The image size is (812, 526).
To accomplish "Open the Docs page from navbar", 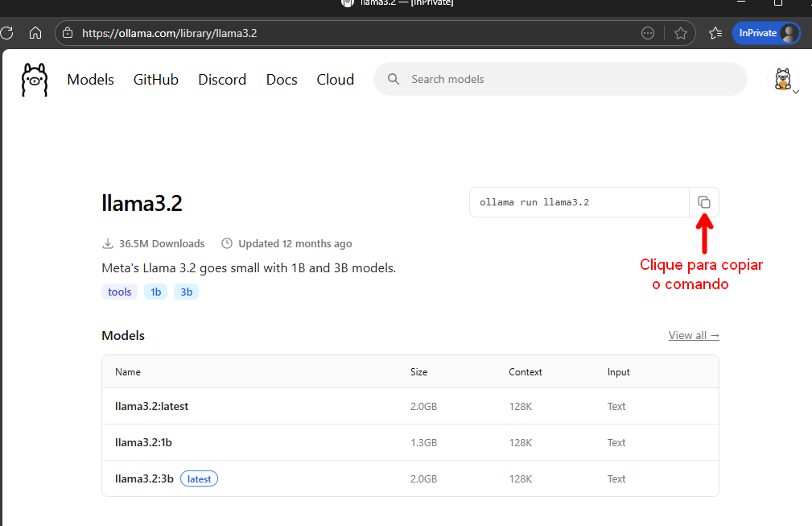I will click(282, 80).
